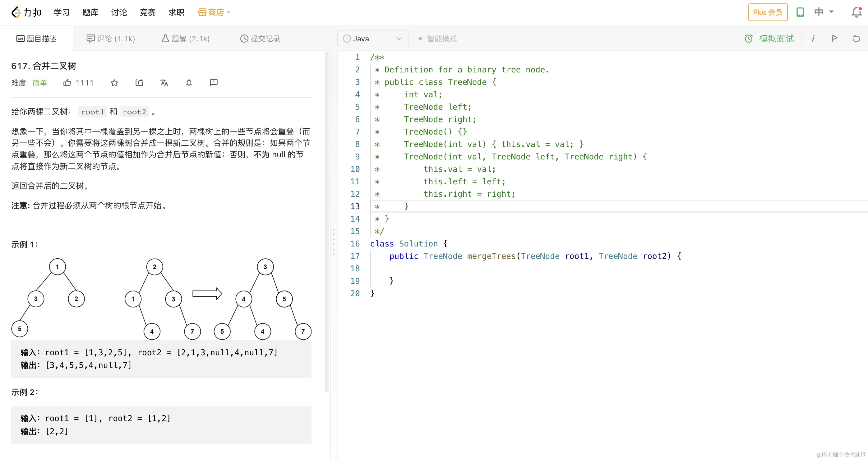Image resolution: width=868 pixels, height=460 pixels.
Task: Click the feedback report icon
Action: 214,82
